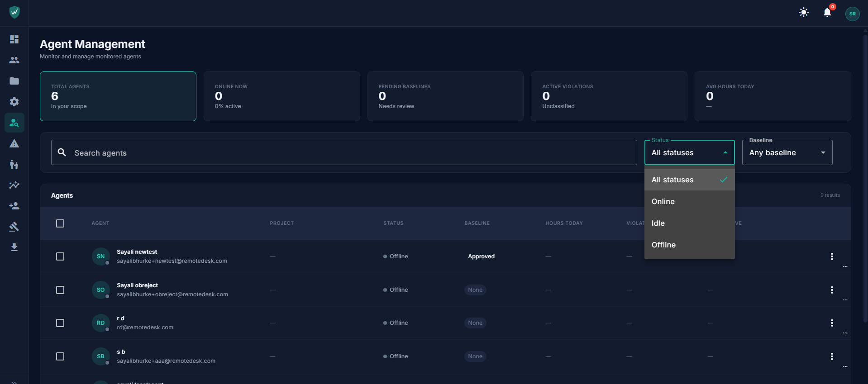Collapse the Status dropdown
This screenshot has height=384, width=868.
point(689,152)
